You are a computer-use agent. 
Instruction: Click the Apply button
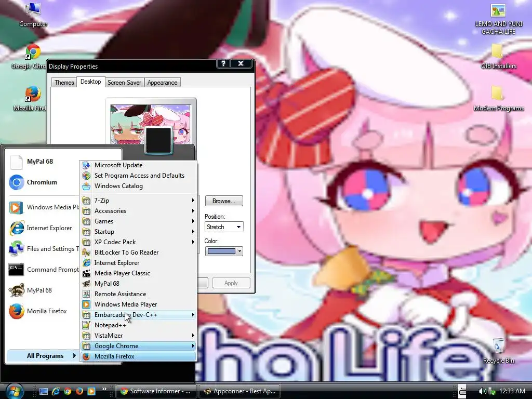tap(231, 283)
